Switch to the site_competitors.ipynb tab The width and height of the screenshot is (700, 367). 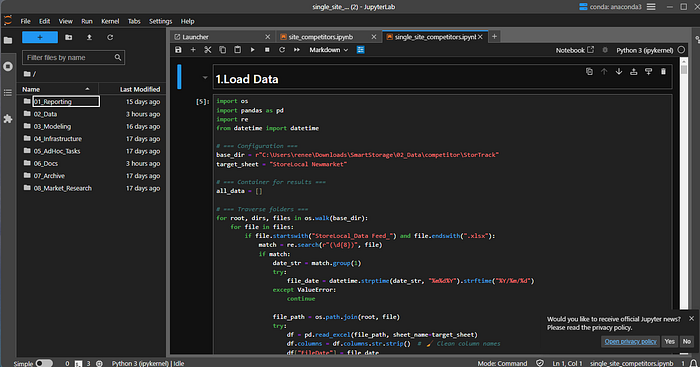321,37
